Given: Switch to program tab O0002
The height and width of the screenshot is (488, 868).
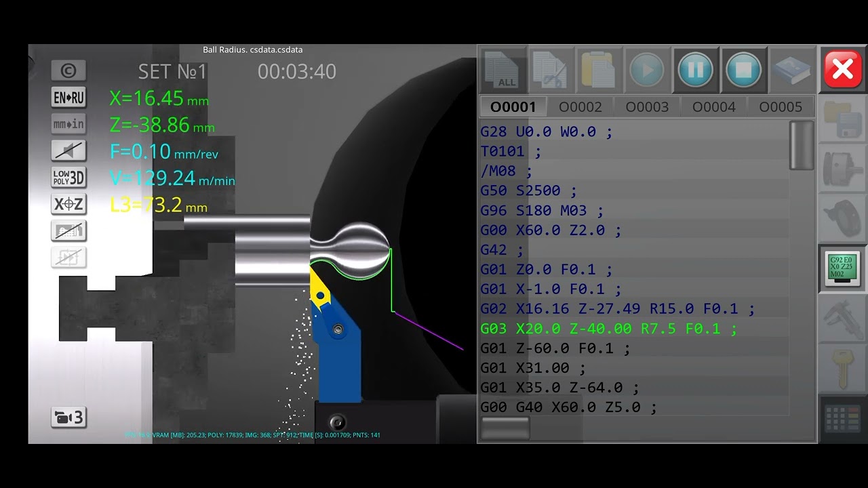Looking at the screenshot, I should point(580,107).
